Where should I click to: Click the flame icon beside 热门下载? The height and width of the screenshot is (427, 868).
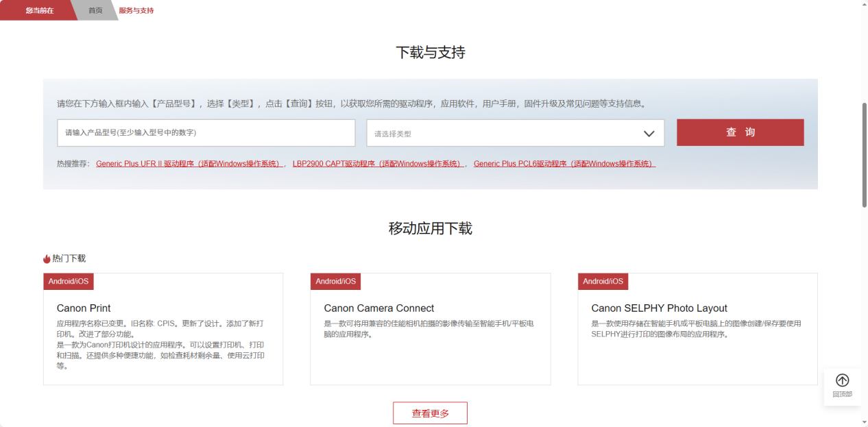pyautogui.click(x=47, y=259)
